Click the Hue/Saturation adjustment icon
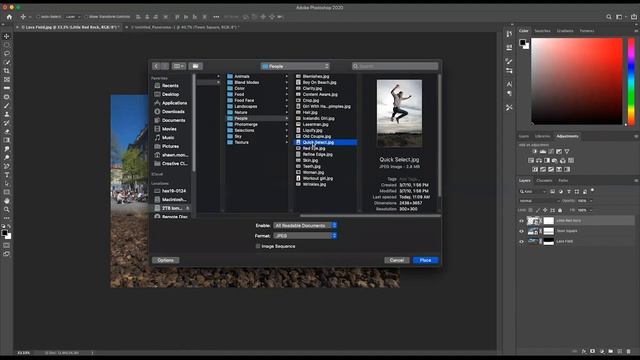The width and height of the screenshot is (640, 360). [531, 160]
